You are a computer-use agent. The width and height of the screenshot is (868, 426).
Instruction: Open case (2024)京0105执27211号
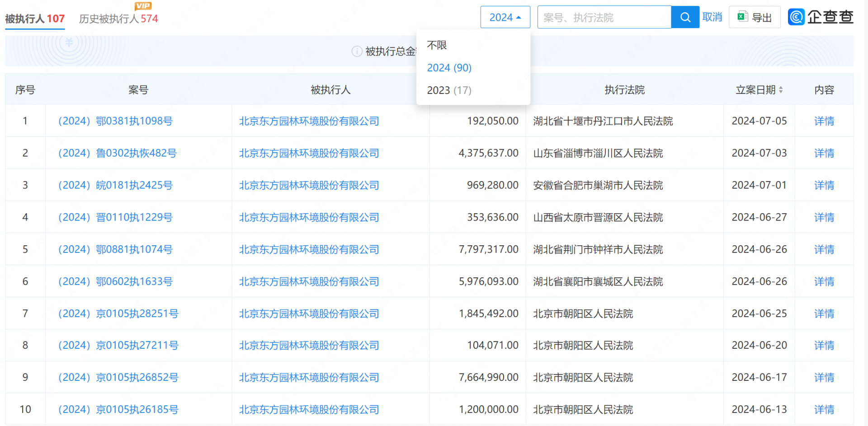tap(118, 345)
